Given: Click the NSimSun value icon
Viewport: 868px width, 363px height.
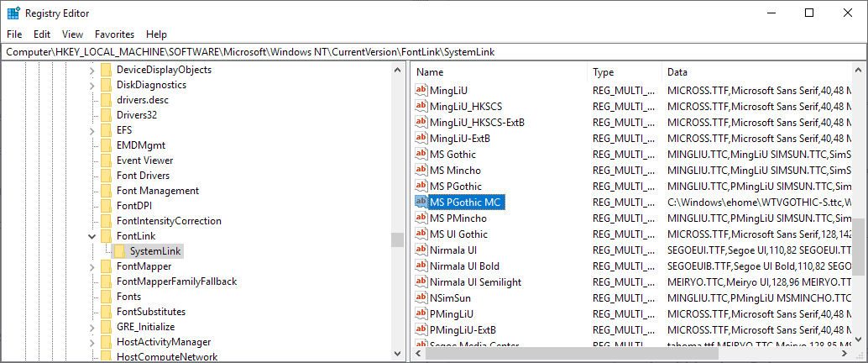Looking at the screenshot, I should [421, 298].
